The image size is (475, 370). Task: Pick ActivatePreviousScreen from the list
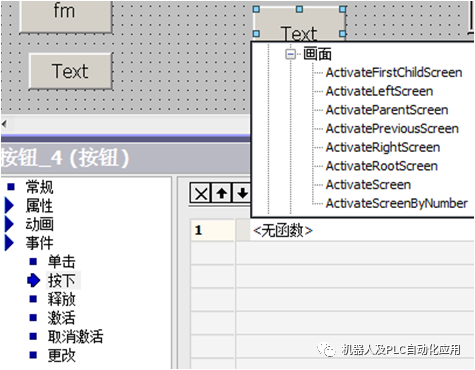pos(392,129)
